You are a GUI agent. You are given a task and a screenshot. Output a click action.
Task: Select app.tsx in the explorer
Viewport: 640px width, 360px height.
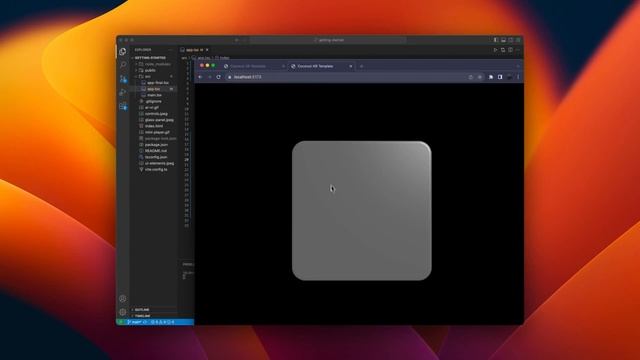pos(154,89)
